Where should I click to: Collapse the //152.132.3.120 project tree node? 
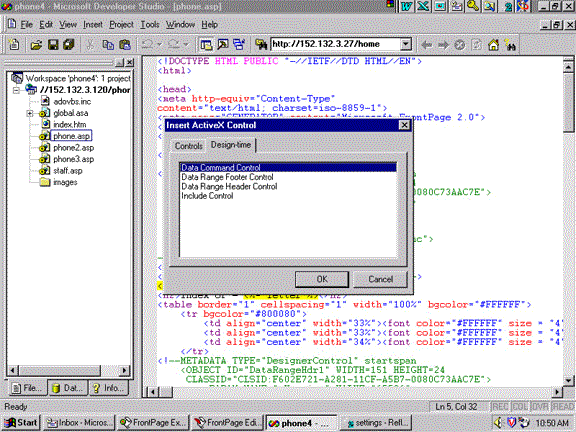[x=16, y=90]
